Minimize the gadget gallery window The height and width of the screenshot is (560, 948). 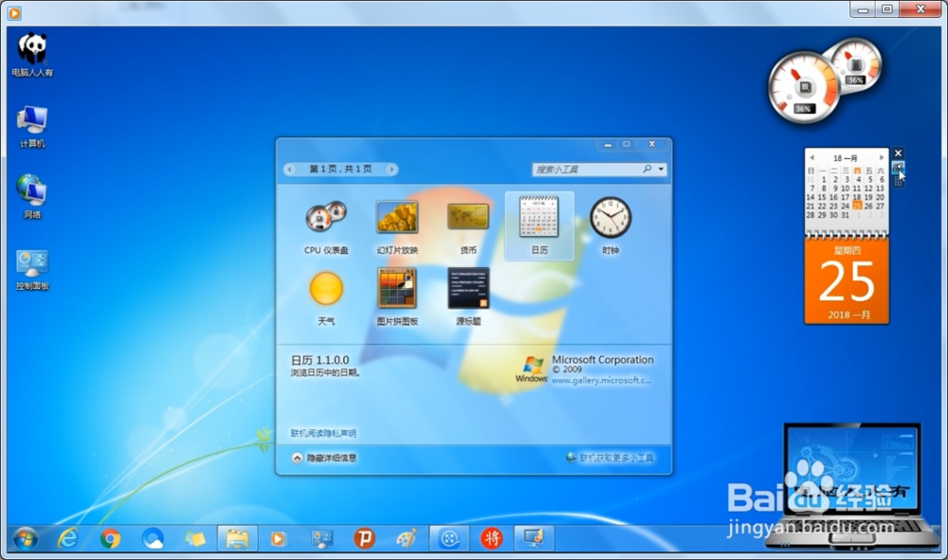(x=608, y=144)
